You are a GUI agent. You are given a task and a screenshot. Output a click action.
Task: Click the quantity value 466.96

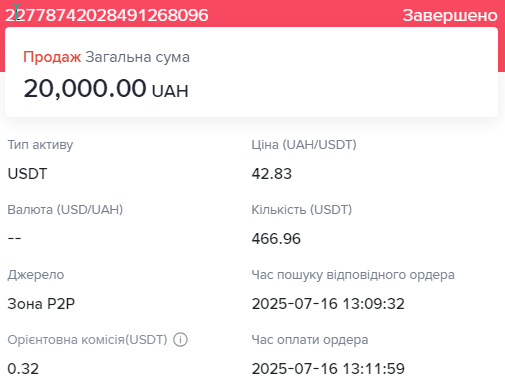click(276, 239)
